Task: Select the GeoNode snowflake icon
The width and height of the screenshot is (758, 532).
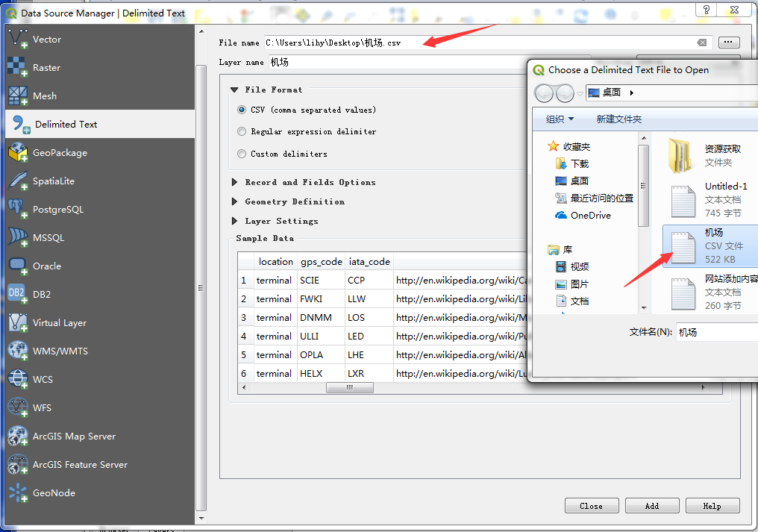Action: [x=18, y=492]
